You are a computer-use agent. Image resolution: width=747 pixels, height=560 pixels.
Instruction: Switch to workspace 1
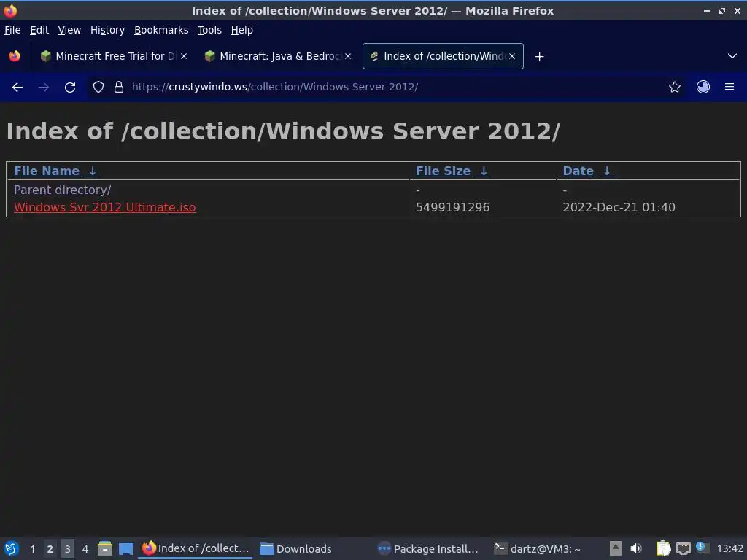point(32,549)
